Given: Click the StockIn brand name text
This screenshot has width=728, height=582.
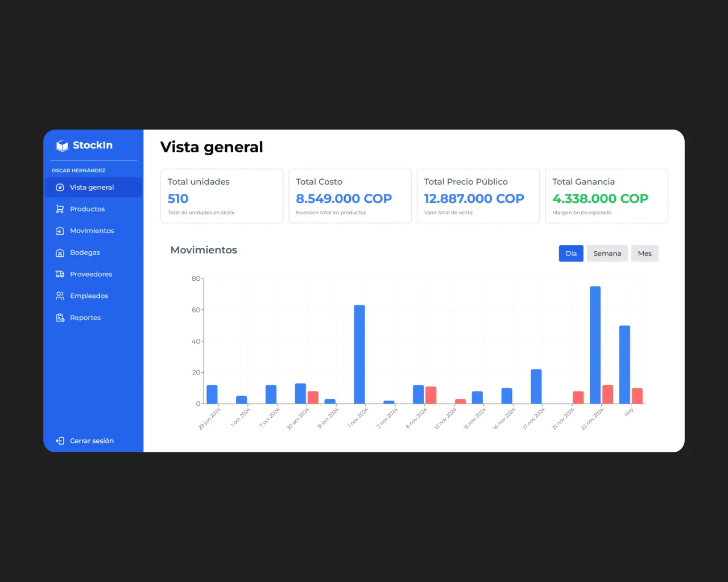Looking at the screenshot, I should tap(93, 145).
